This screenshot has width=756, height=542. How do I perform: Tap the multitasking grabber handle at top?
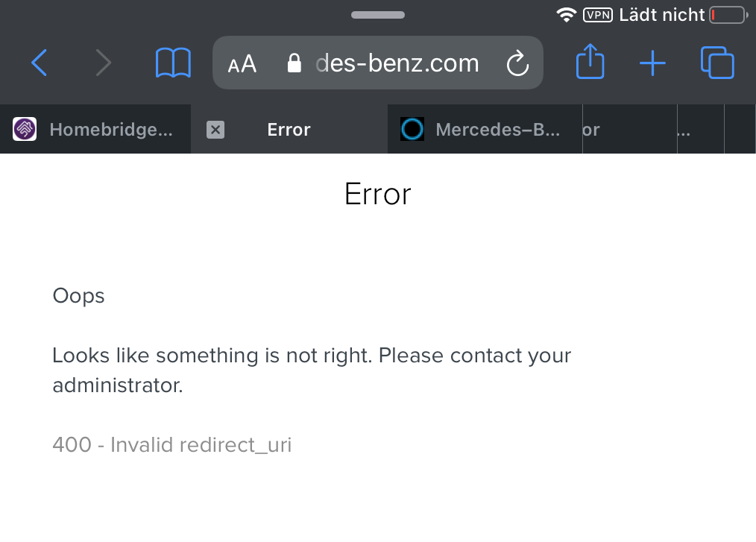point(378,15)
